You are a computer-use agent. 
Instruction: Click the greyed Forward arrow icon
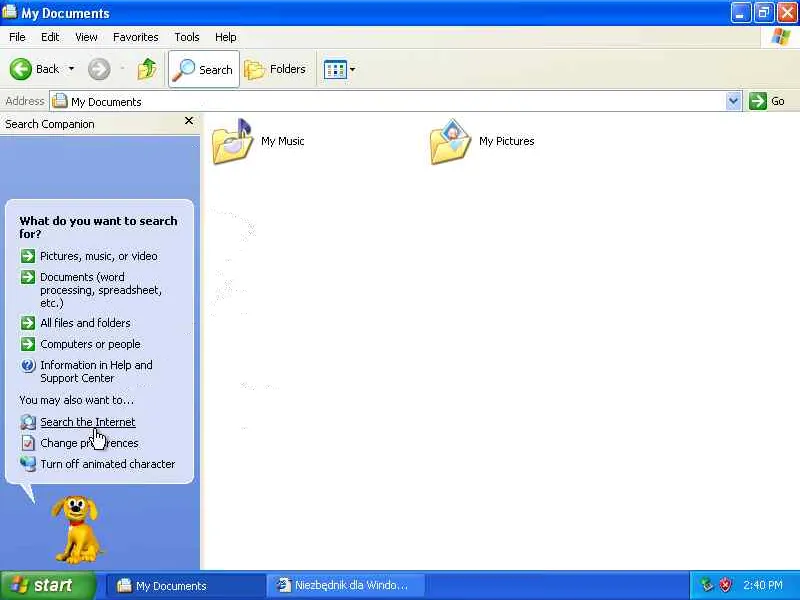(99, 69)
